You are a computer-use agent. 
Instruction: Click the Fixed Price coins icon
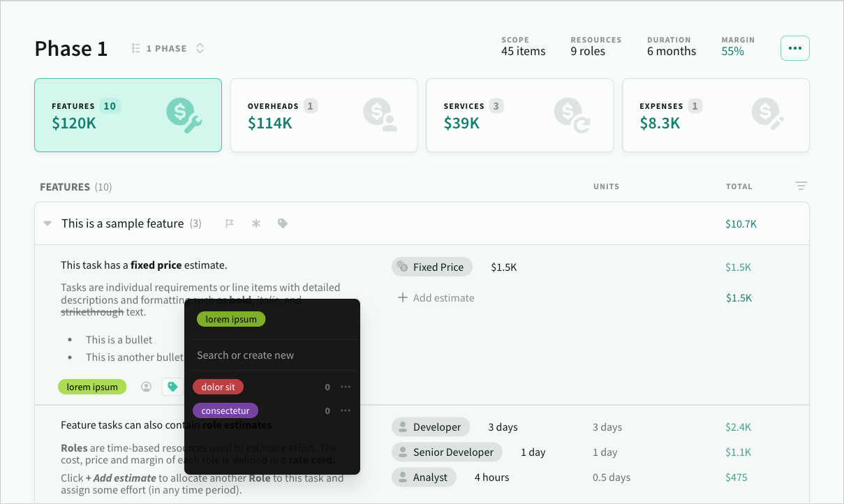pos(402,267)
